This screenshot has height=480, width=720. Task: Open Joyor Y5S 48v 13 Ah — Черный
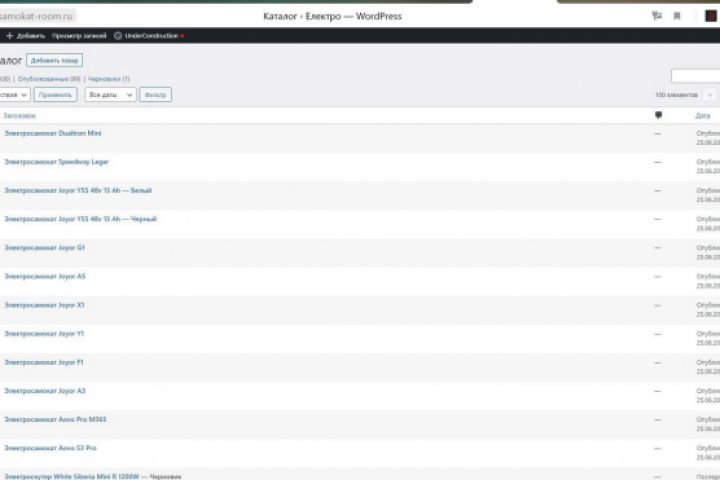(80, 219)
